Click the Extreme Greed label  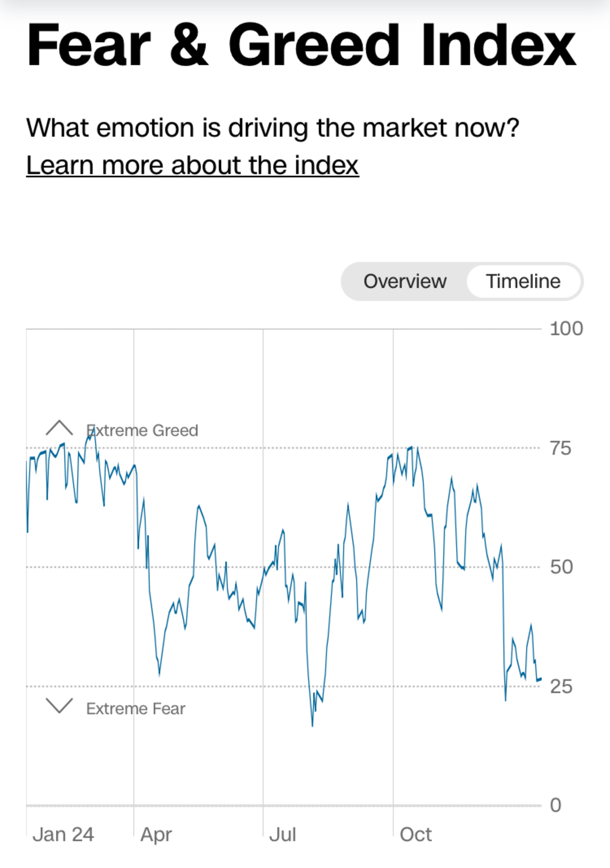tap(142, 430)
